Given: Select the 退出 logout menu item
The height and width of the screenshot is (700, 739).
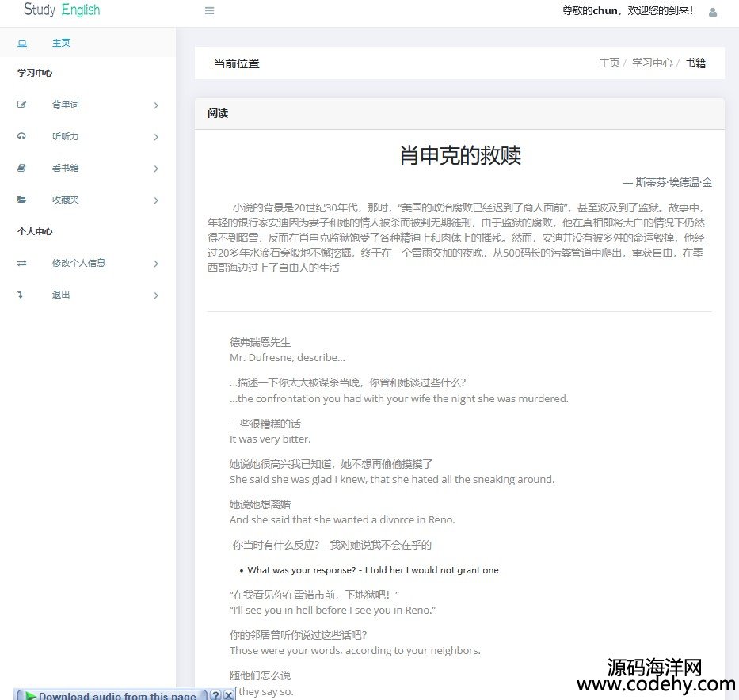Looking at the screenshot, I should (x=88, y=295).
